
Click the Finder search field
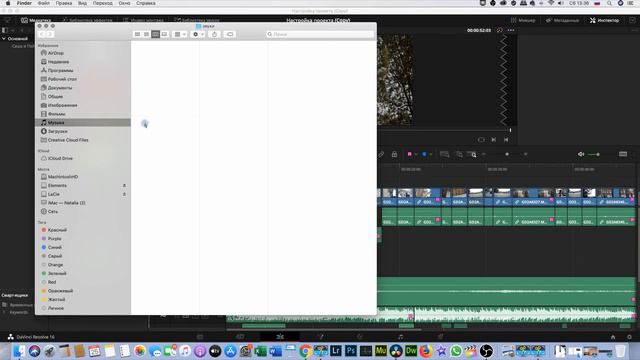click(320, 34)
